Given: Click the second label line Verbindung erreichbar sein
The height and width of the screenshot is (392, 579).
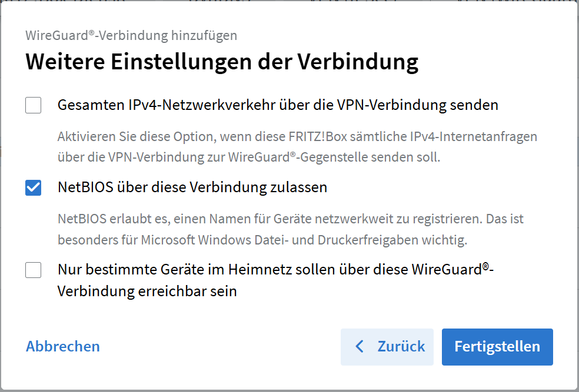Looking at the screenshot, I should [147, 292].
